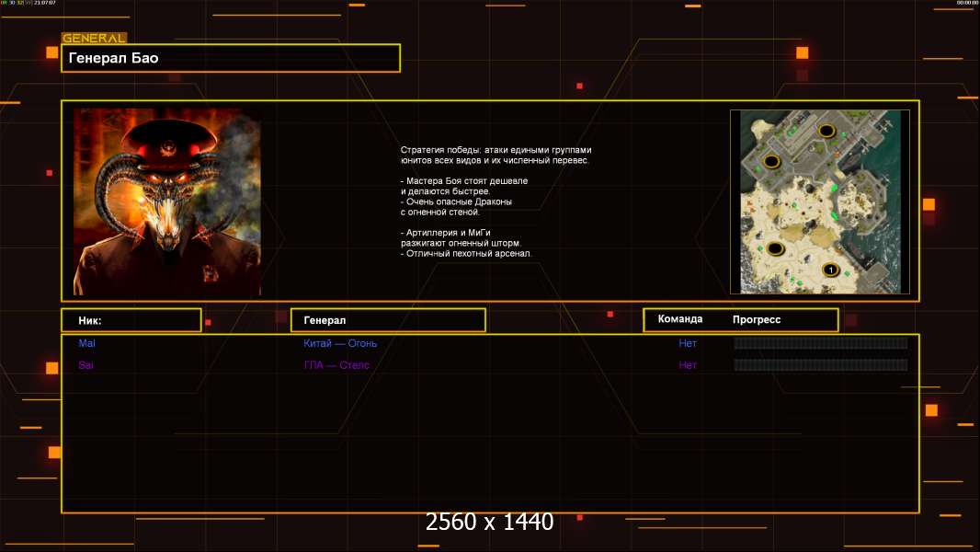Pick the empty start slot on the western base runway
Screen dimensions: 980x552
(771, 162)
